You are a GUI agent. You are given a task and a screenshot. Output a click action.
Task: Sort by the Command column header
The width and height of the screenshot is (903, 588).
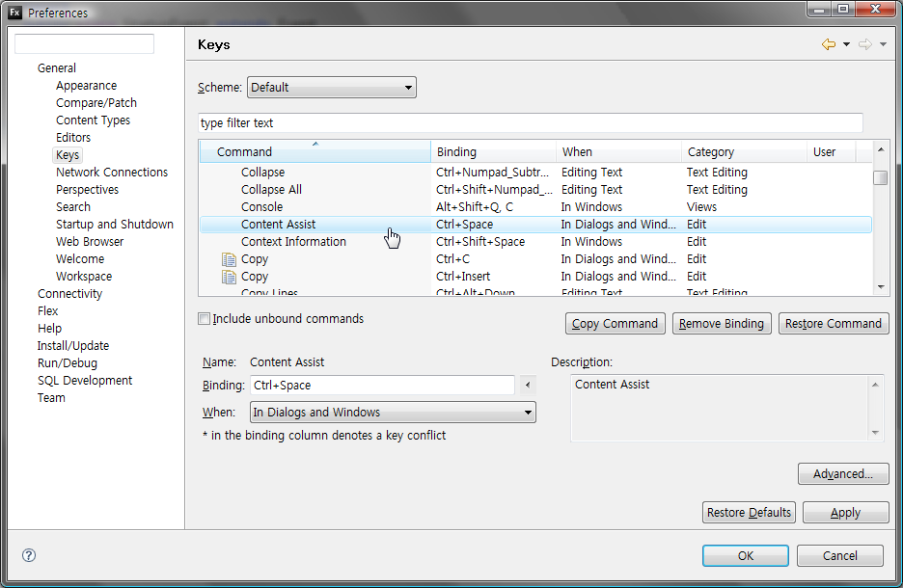click(315, 152)
